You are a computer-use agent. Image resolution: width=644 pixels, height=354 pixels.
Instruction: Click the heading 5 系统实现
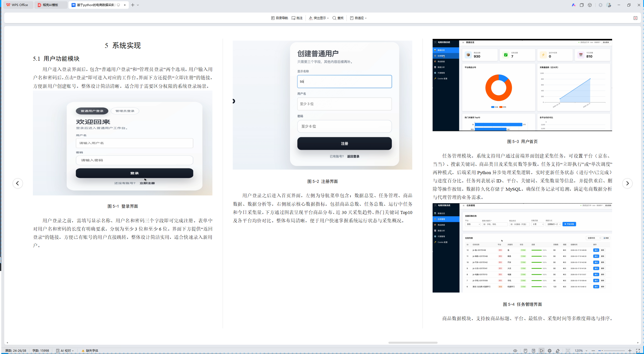tap(123, 45)
